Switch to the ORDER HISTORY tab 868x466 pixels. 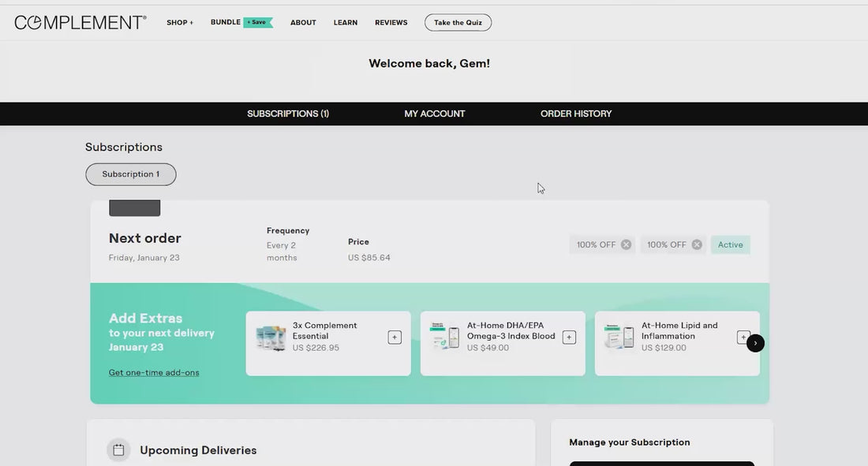click(576, 114)
